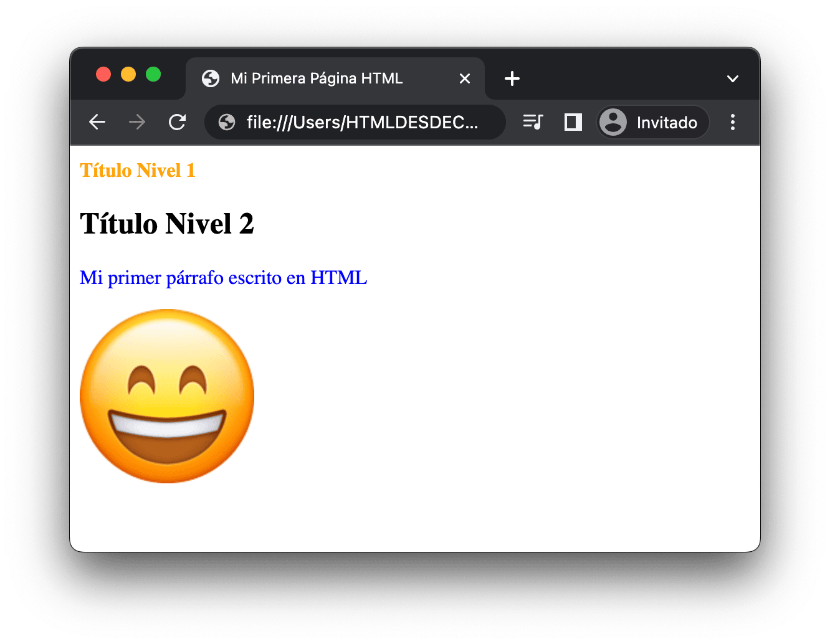This screenshot has width=830, height=644.
Task: Close the Mi Primera Página HTML tab
Action: click(x=465, y=78)
